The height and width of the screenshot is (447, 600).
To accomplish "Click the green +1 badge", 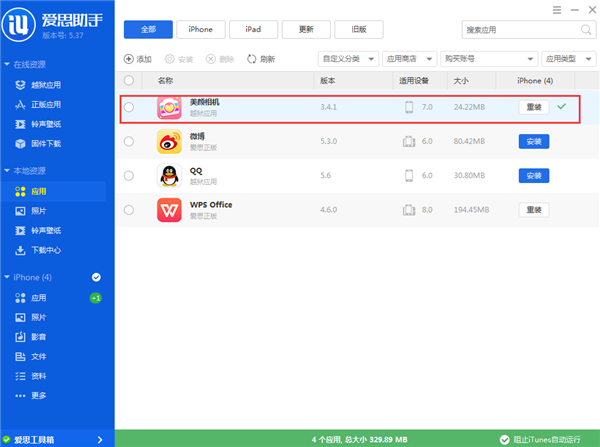I will click(96, 298).
